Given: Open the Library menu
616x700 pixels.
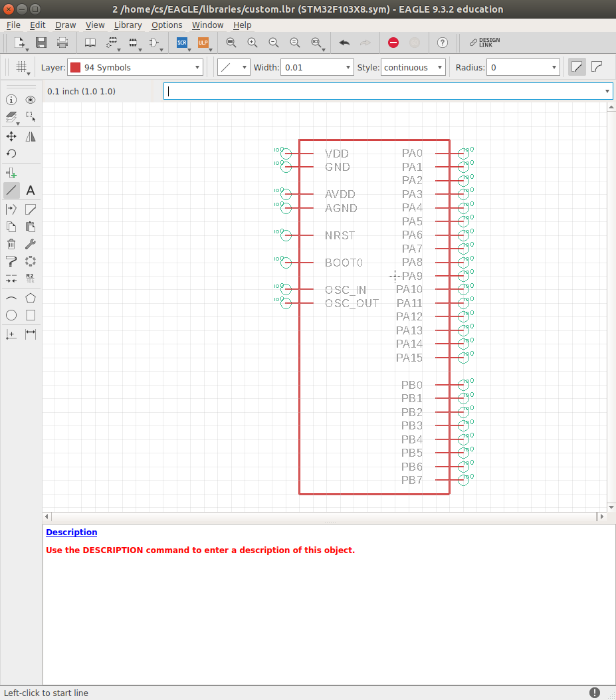Looking at the screenshot, I should pos(128,25).
